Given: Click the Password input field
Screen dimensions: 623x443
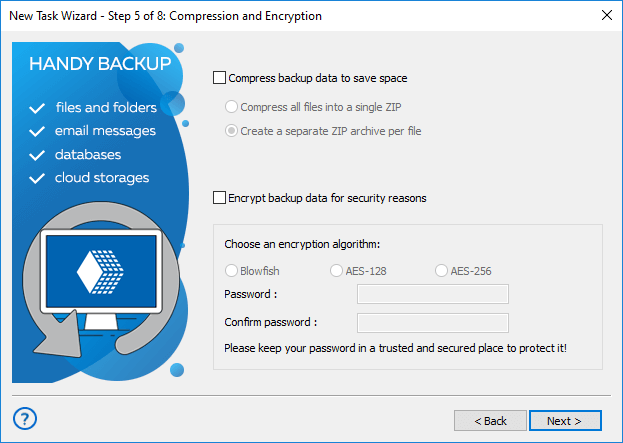Looking at the screenshot, I should (x=433, y=294).
